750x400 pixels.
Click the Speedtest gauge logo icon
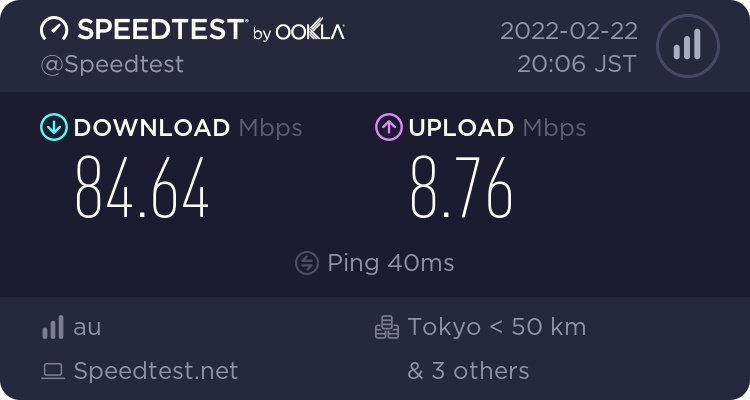[54, 29]
